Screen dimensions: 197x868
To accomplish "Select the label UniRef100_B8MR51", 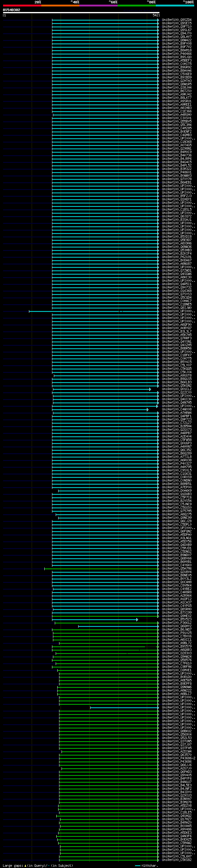I will 177,484.
